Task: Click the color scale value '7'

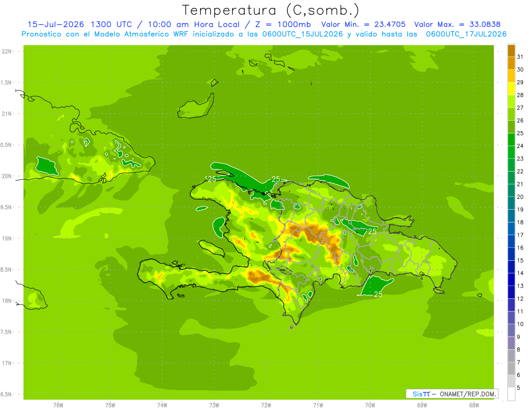Action: point(519,362)
